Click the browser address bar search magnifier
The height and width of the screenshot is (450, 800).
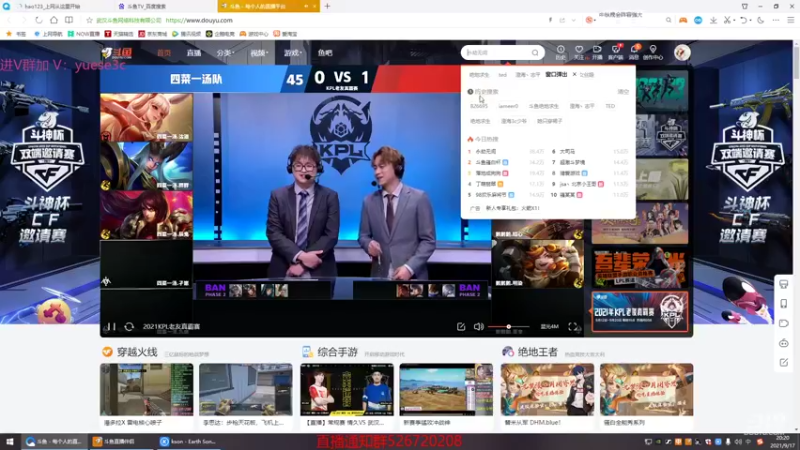click(668, 20)
